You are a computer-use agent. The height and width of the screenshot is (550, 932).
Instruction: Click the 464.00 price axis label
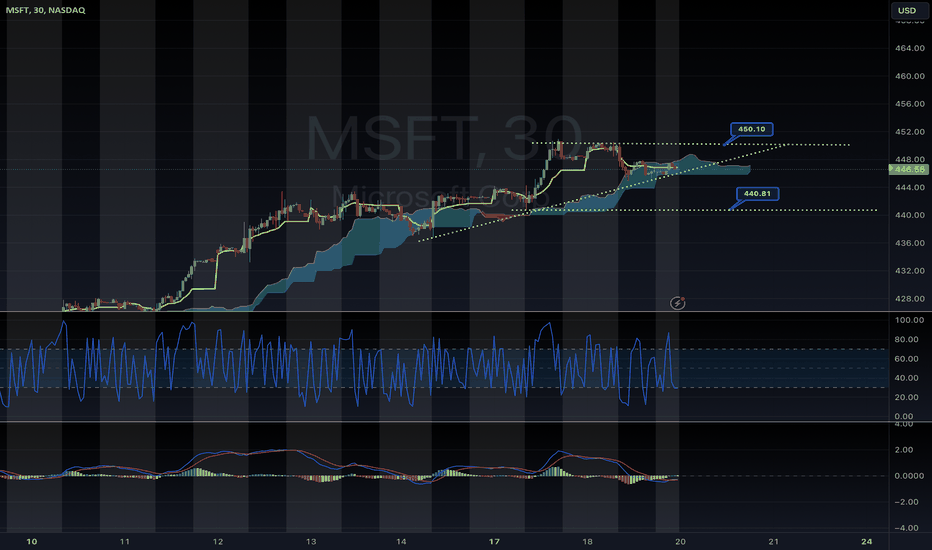pos(909,48)
